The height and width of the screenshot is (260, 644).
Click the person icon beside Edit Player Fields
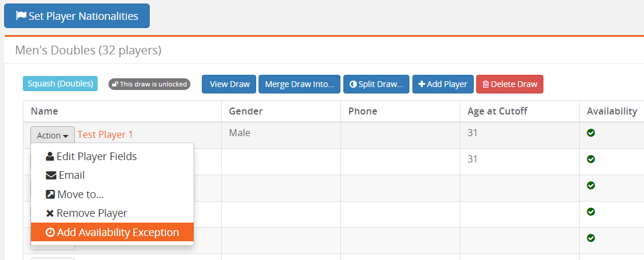(50, 157)
